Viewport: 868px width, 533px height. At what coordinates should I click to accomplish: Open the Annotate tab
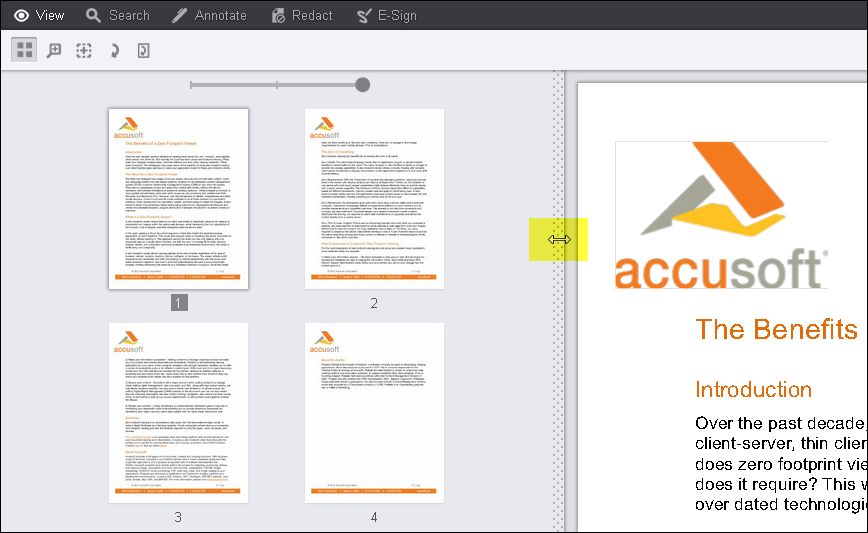209,15
